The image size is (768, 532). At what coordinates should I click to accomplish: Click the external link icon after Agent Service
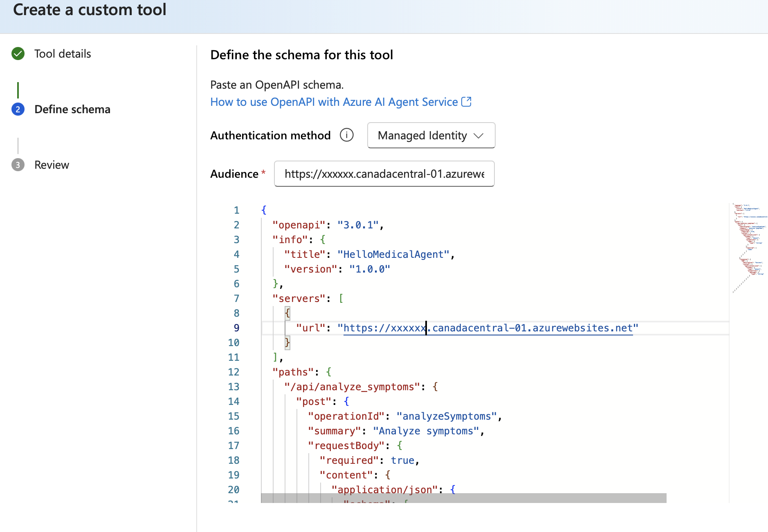466,102
